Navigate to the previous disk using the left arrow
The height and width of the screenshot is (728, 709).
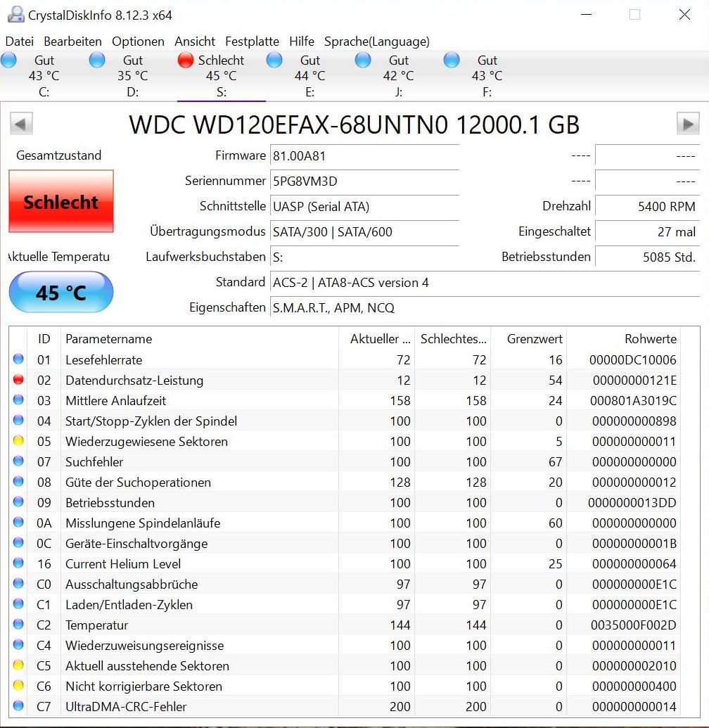[x=21, y=123]
